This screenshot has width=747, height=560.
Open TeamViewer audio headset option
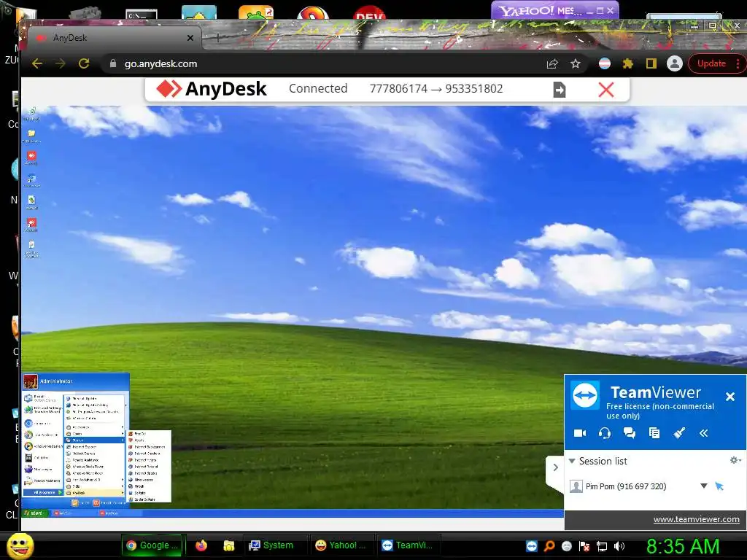605,433
